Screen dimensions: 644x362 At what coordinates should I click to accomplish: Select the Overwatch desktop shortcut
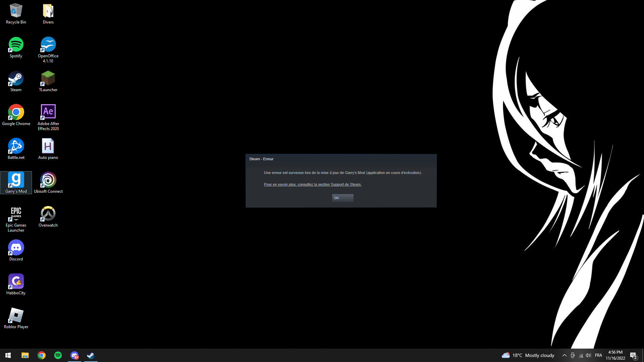click(48, 217)
